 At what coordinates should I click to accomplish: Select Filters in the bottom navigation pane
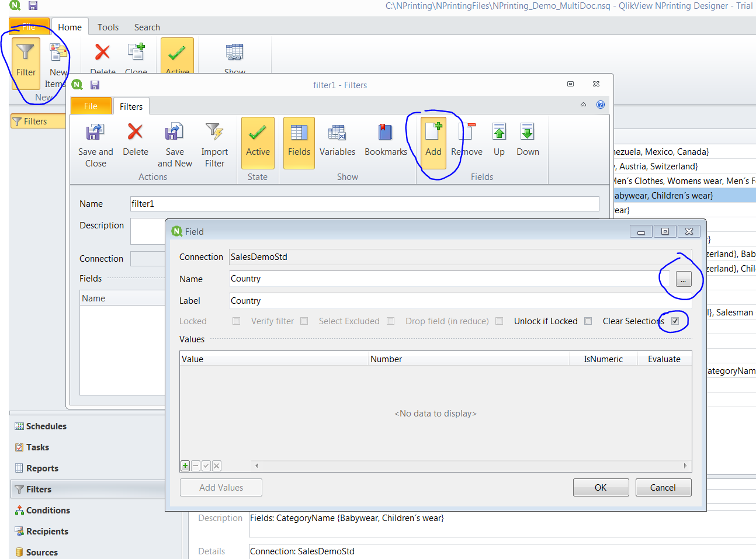tap(88, 489)
